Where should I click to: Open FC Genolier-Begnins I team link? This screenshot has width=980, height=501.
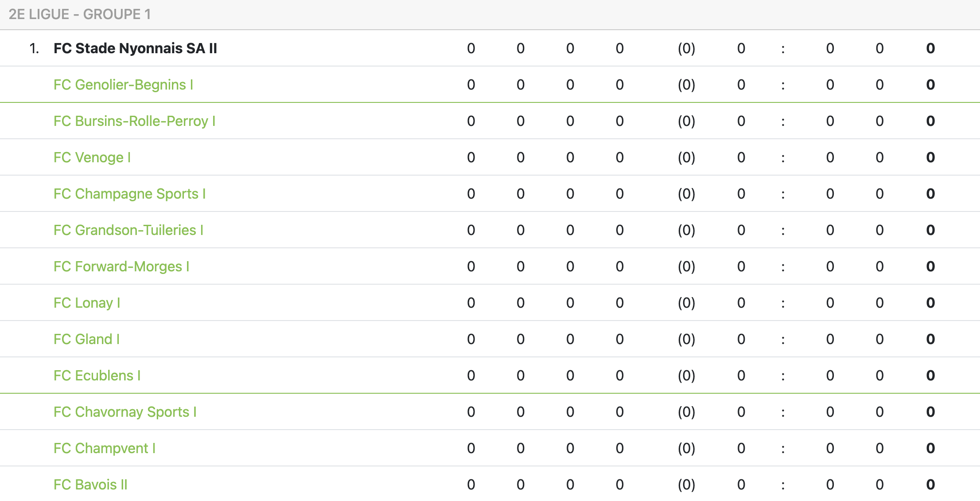pyautogui.click(x=123, y=85)
